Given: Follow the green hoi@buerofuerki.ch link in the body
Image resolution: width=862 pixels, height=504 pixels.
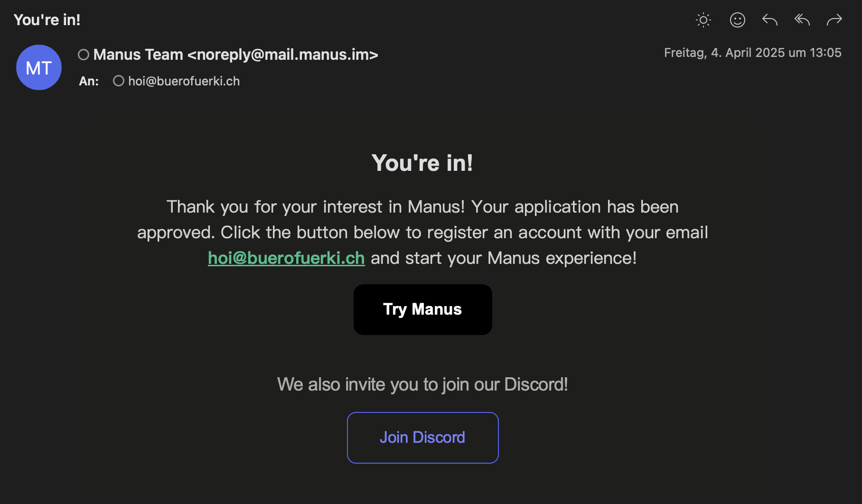Looking at the screenshot, I should click(x=286, y=258).
